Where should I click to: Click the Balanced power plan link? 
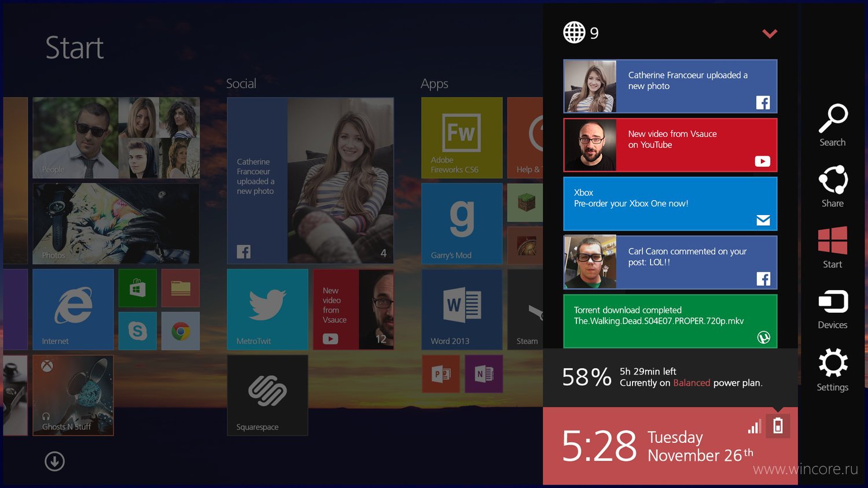click(x=692, y=383)
